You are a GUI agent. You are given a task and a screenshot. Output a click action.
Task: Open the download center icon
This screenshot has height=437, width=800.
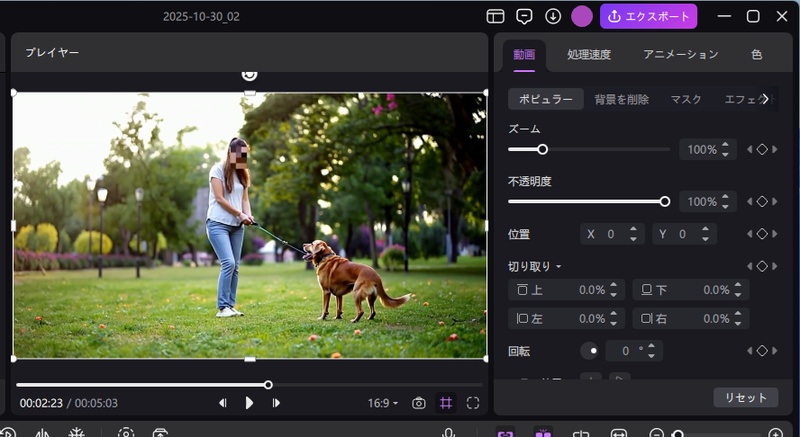click(553, 16)
